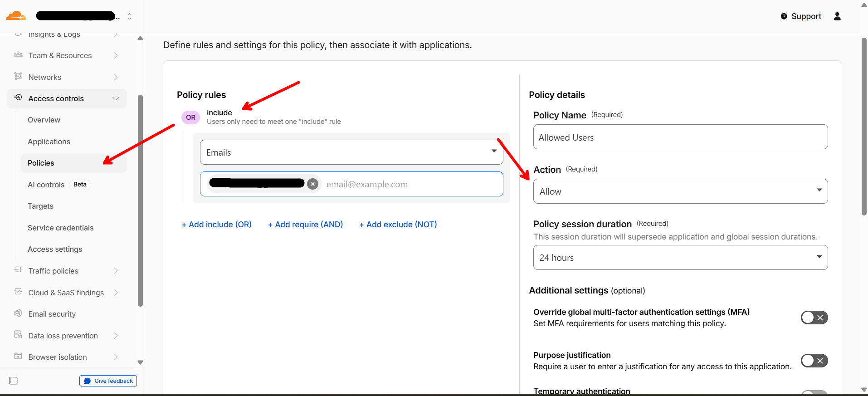Open Access settings menu item

[55, 249]
